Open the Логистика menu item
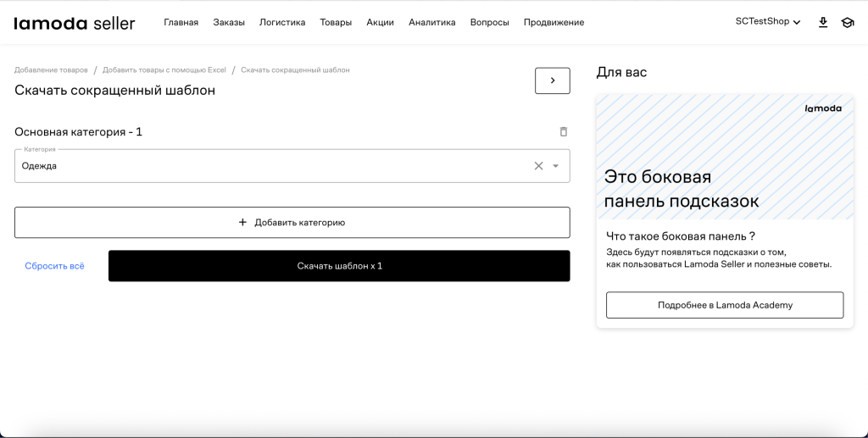The width and height of the screenshot is (868, 438). [x=282, y=23]
